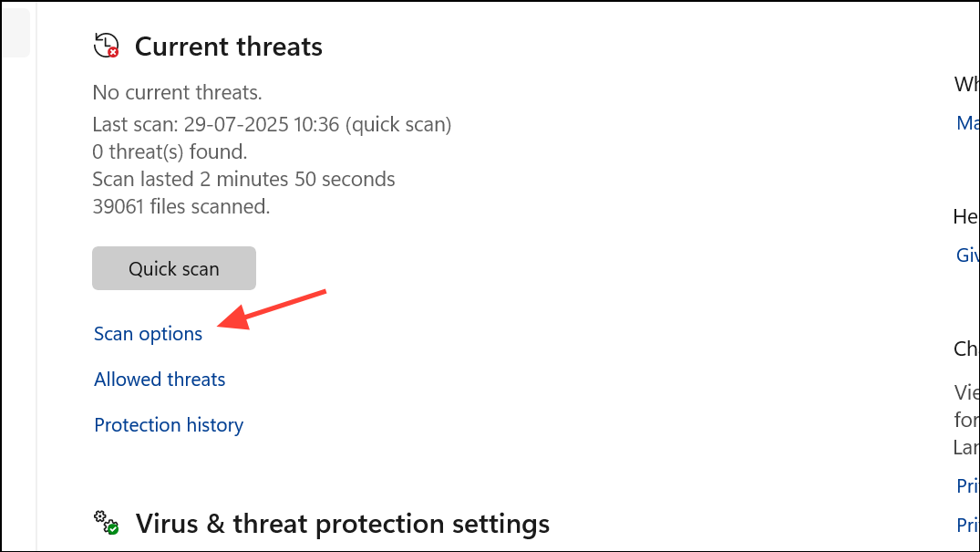Click the red error badge on the scan icon
Image resolution: width=980 pixels, height=552 pixels.
(x=111, y=52)
